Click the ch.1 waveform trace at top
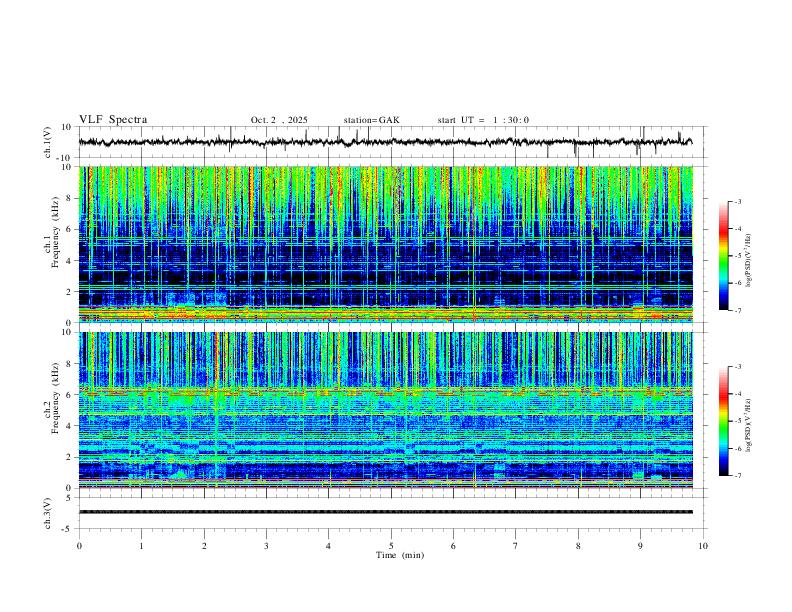 (385, 142)
